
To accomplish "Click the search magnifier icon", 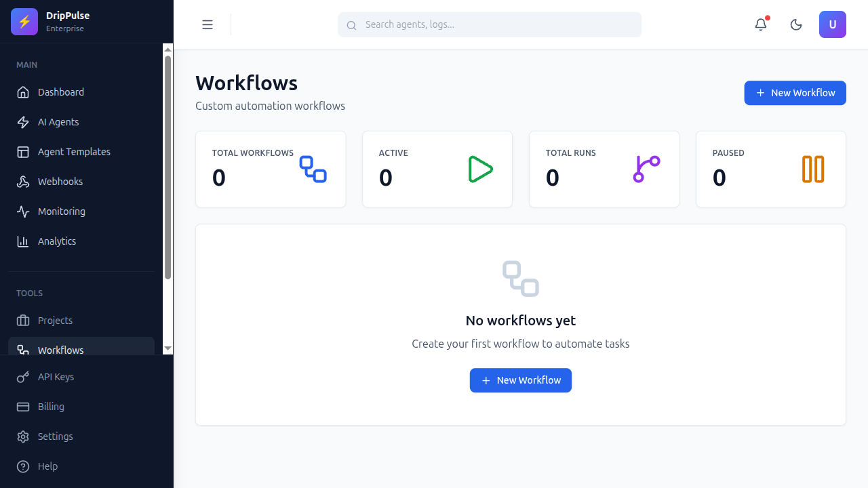I will 351,25.
